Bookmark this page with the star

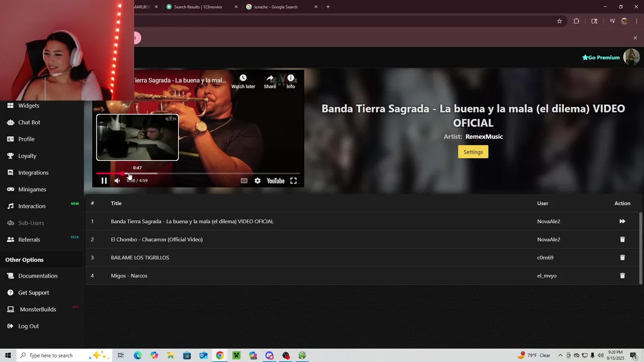pyautogui.click(x=559, y=21)
